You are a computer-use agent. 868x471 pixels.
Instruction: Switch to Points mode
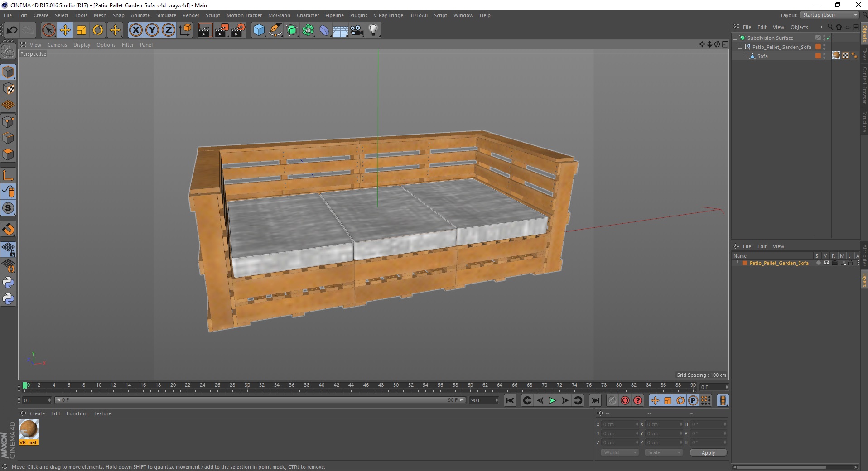pyautogui.click(x=8, y=122)
